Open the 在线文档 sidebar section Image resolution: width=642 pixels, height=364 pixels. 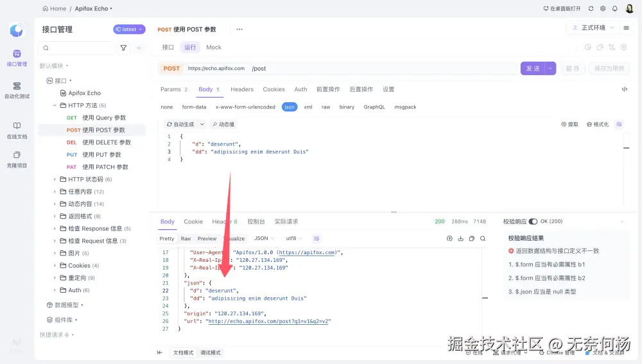click(17, 130)
